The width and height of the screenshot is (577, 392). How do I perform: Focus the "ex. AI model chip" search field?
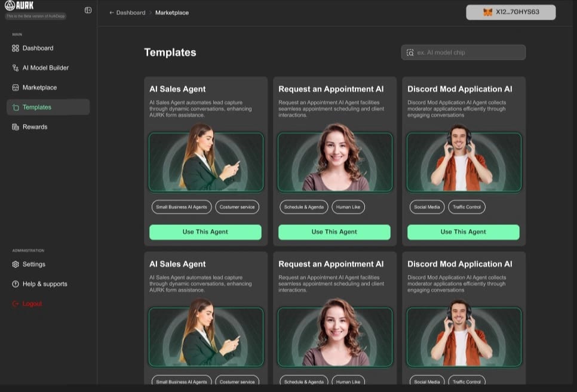(x=464, y=53)
